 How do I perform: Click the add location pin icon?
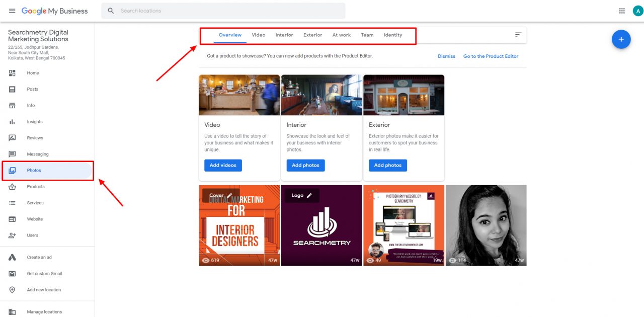[x=13, y=290]
